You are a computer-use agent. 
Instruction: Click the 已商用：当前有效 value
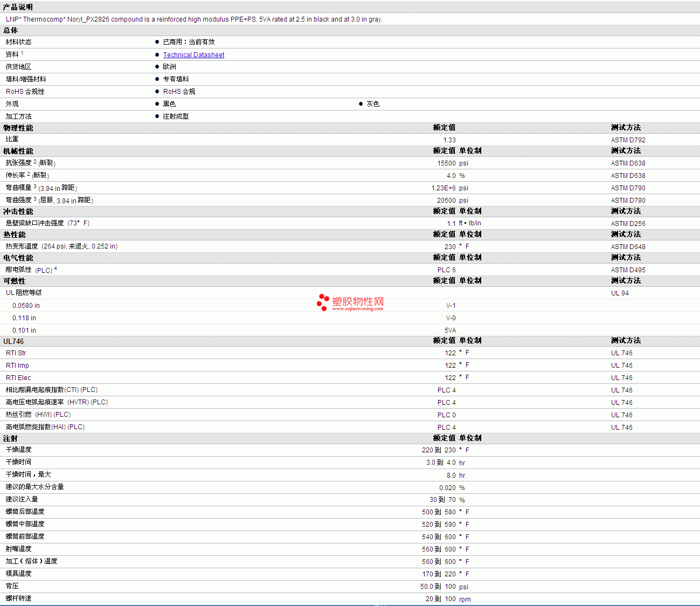coord(189,42)
